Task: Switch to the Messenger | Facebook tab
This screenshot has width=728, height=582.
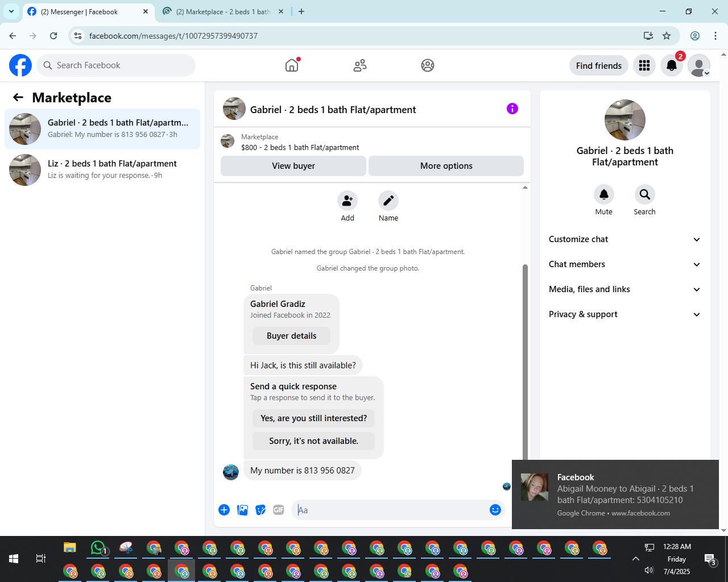Action: pyautogui.click(x=88, y=11)
